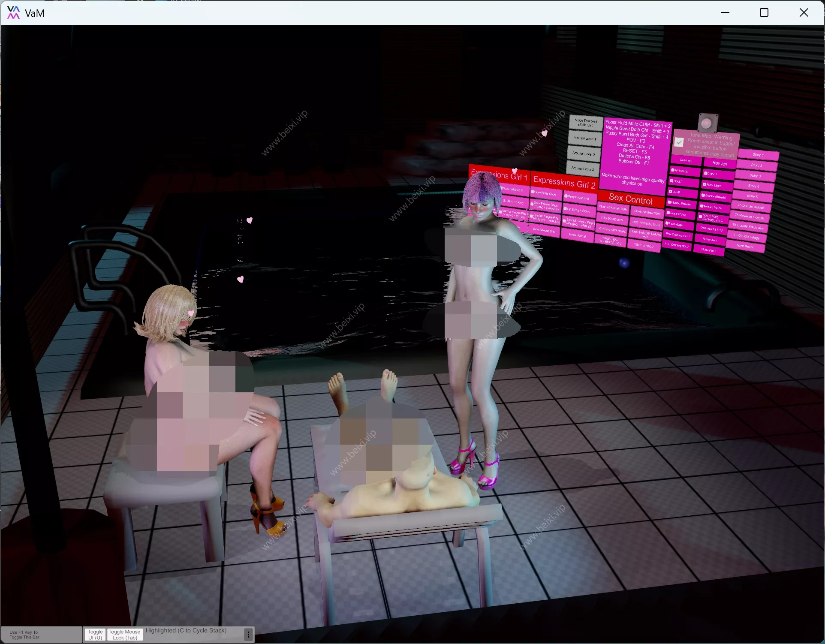Disable the Light 1 checkbox

point(706,174)
